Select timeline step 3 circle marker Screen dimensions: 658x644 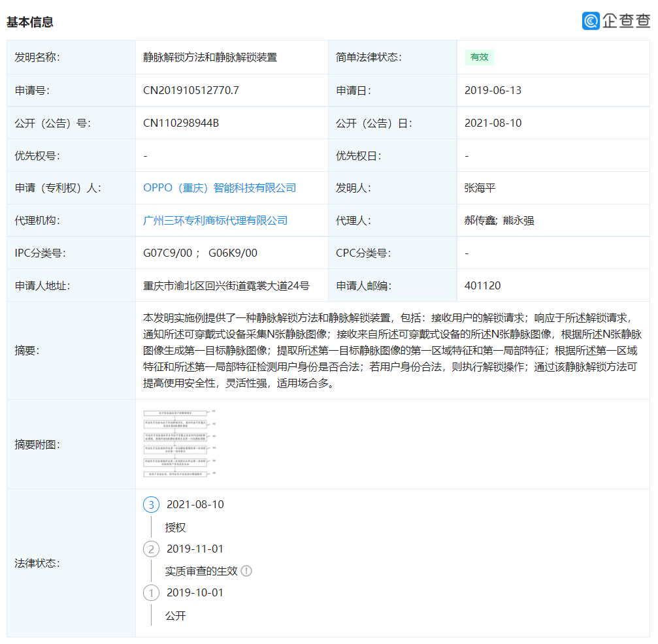(151, 504)
